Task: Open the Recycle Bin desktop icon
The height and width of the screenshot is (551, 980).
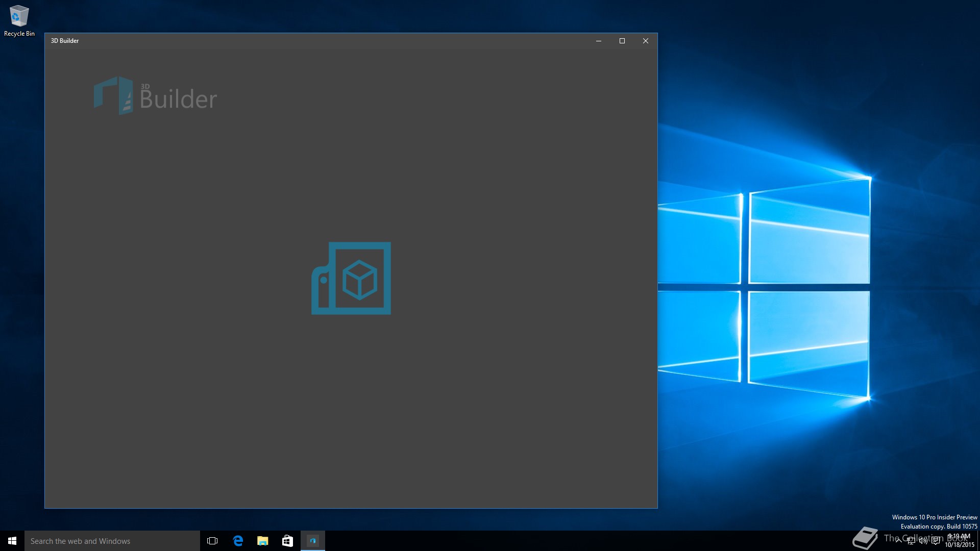Action: [19, 21]
